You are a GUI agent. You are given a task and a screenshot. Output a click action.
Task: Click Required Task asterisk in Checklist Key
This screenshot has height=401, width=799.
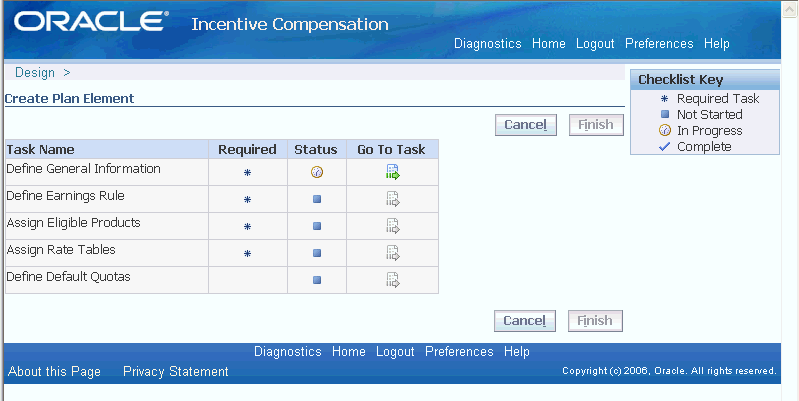pos(664,99)
